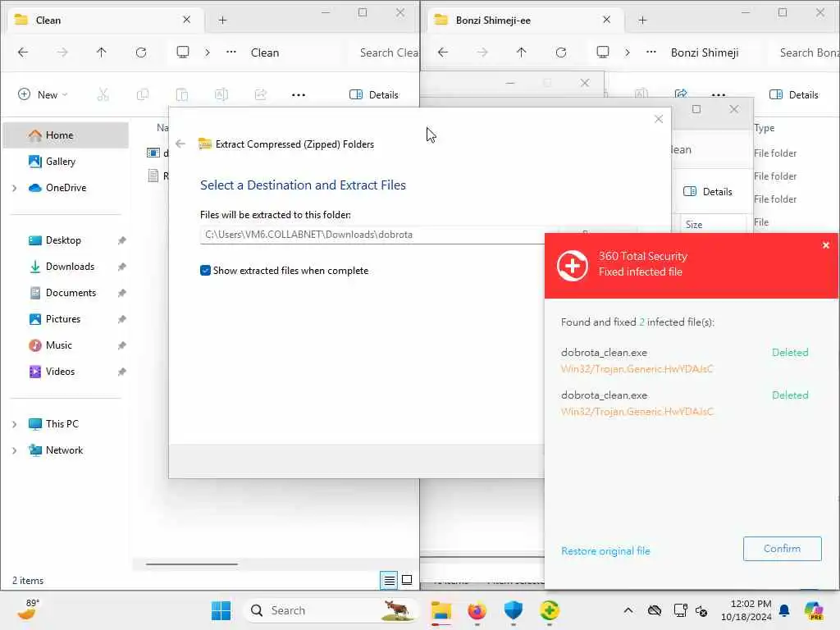Open Downloads quick access folder

point(70,267)
